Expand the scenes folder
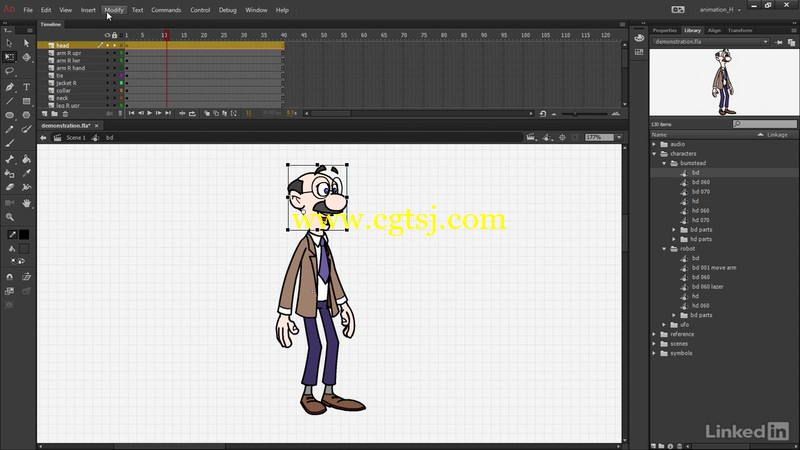 coord(654,344)
